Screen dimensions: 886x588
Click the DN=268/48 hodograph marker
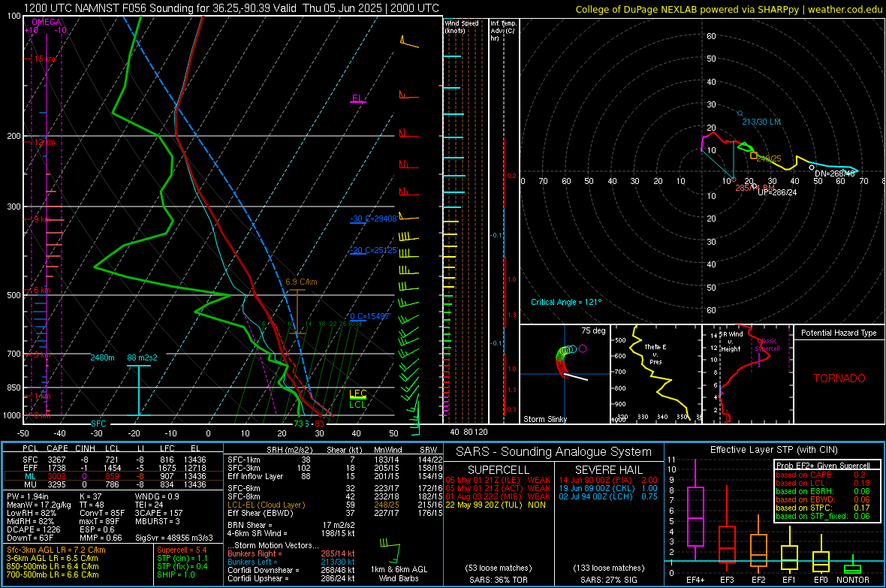835,173
